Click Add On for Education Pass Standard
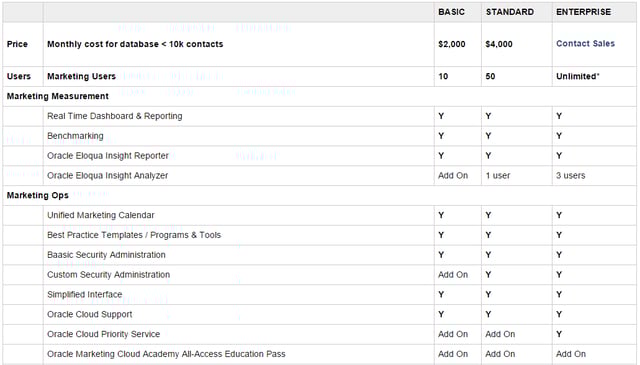 pos(500,354)
